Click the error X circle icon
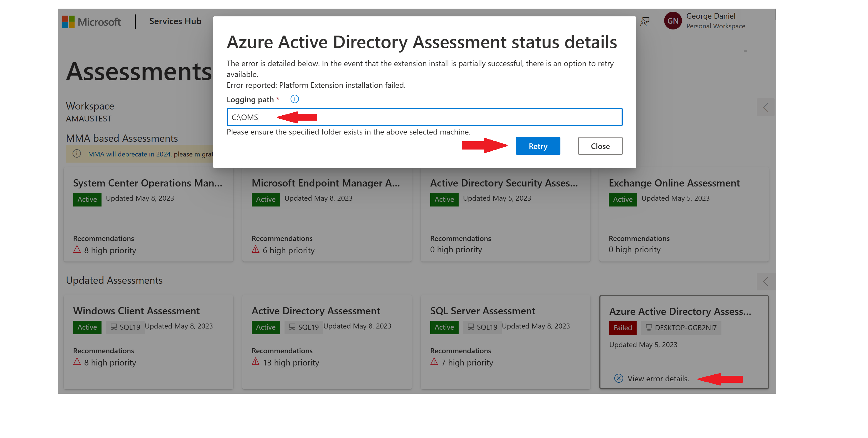Viewport: 868px width, 438px height. click(x=619, y=379)
